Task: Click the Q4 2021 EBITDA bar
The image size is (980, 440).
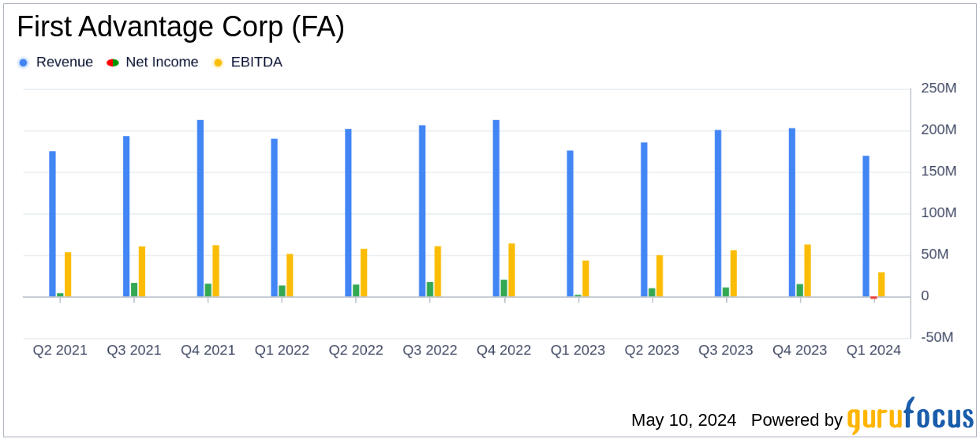Action: [x=215, y=271]
